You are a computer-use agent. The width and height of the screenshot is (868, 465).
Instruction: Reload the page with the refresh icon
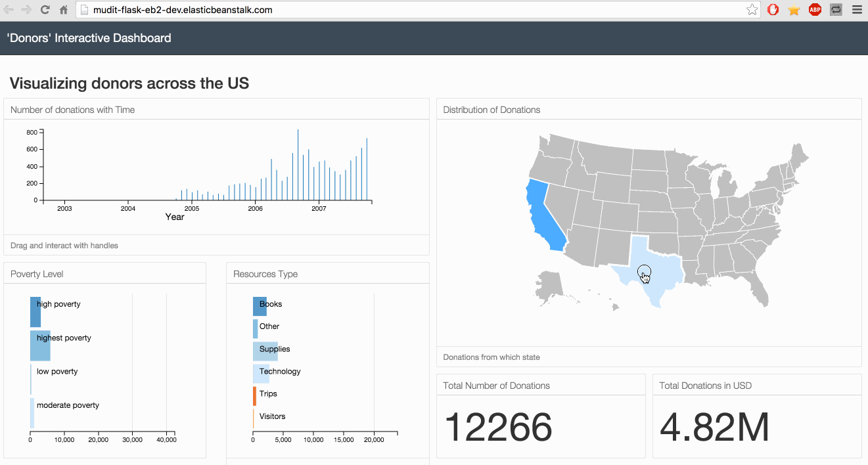45,10
